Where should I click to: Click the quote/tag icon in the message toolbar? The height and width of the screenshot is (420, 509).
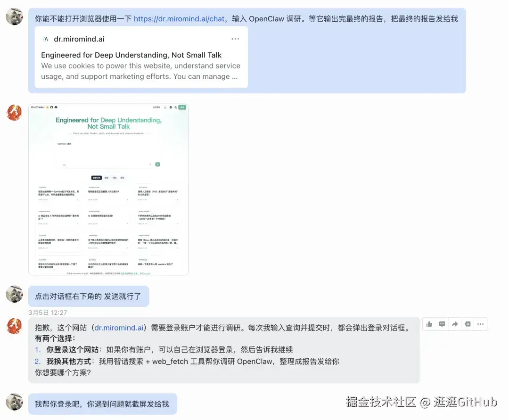(468, 324)
